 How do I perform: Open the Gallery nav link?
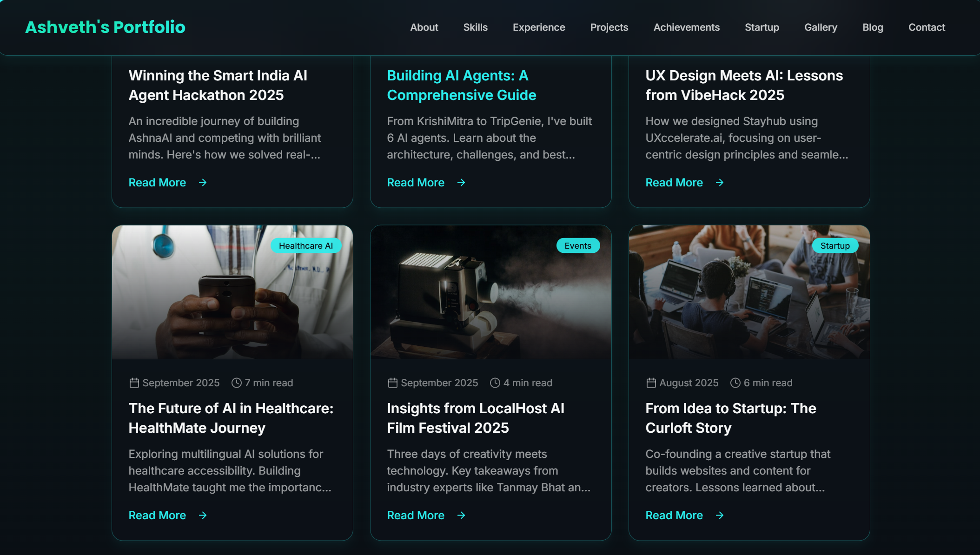[821, 27]
